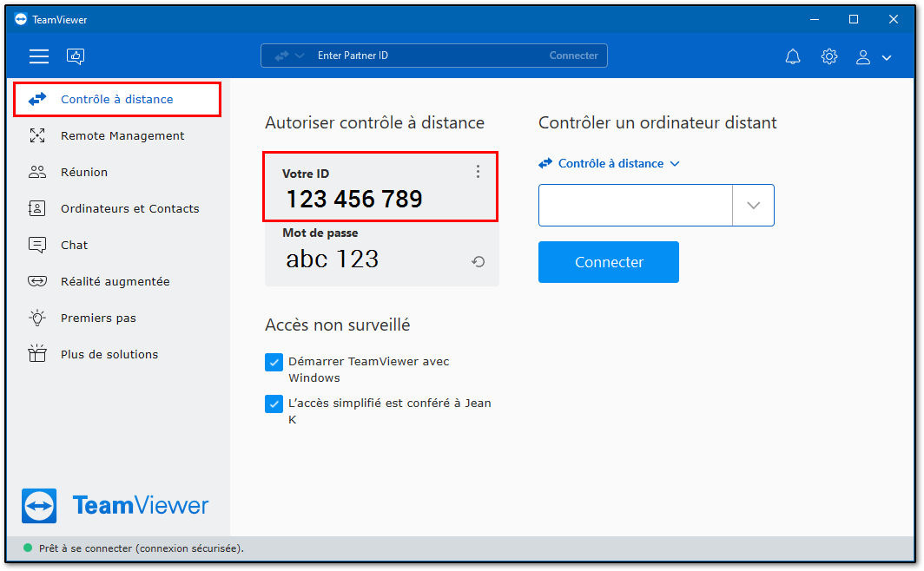
Task: Open Réalité augmentée section
Action: (x=117, y=282)
